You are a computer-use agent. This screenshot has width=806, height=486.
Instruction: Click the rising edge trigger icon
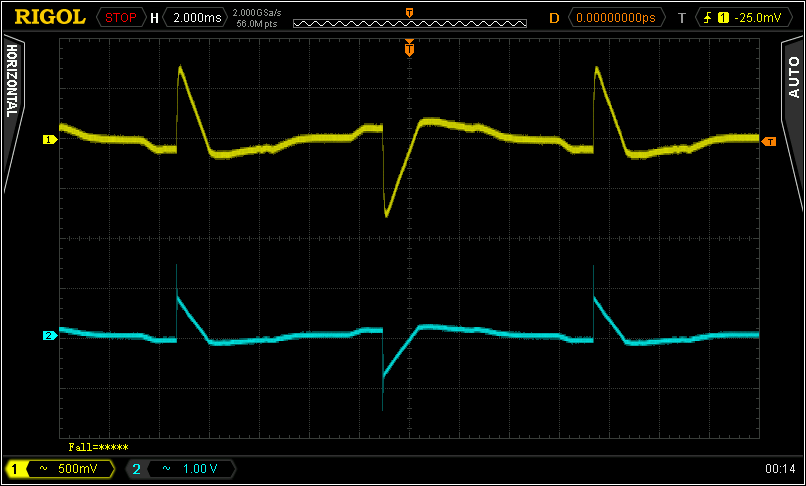(708, 17)
